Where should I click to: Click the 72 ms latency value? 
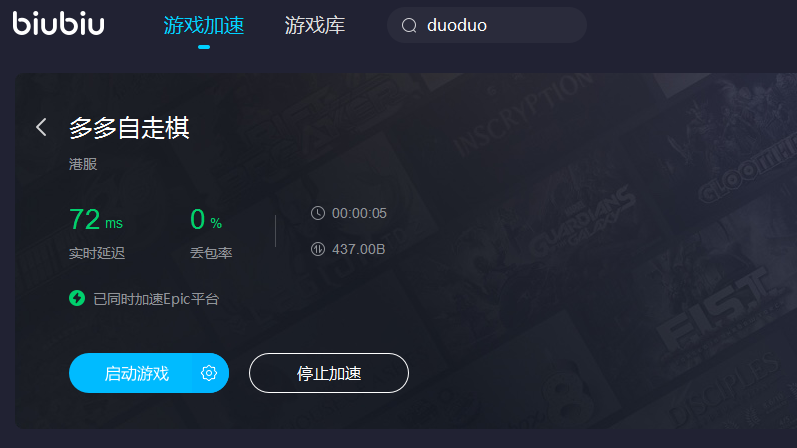tap(96, 220)
